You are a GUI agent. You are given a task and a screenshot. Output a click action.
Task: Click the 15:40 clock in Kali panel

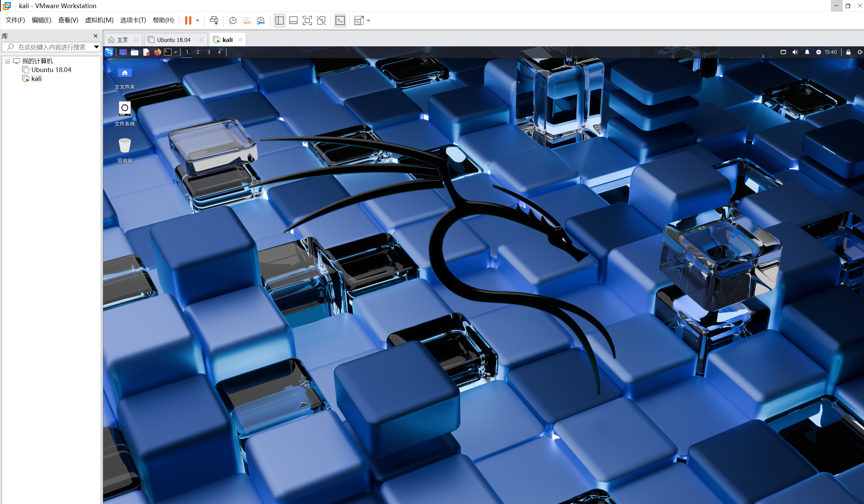tap(831, 52)
